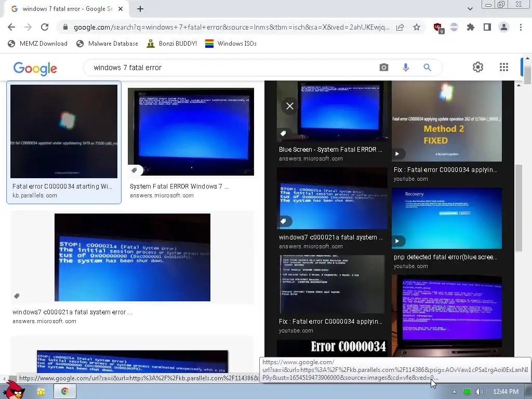Open a new browser tab
532x399 pixels.
[x=140, y=9]
